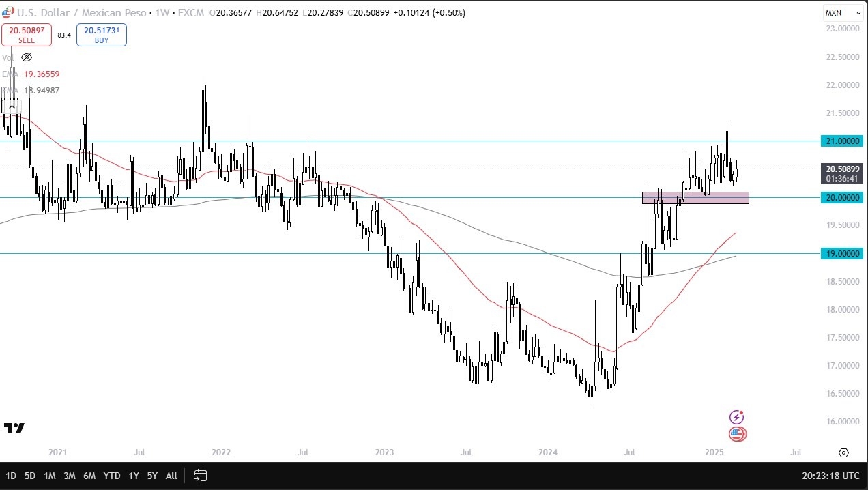Select the YTD range tab
This screenshot has width=868, height=490.
[x=111, y=476]
